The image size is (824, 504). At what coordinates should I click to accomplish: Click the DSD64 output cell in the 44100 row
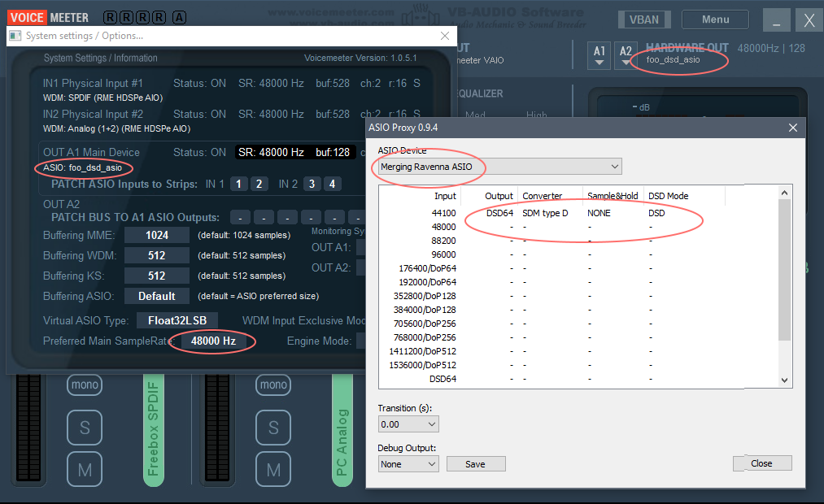(499, 213)
